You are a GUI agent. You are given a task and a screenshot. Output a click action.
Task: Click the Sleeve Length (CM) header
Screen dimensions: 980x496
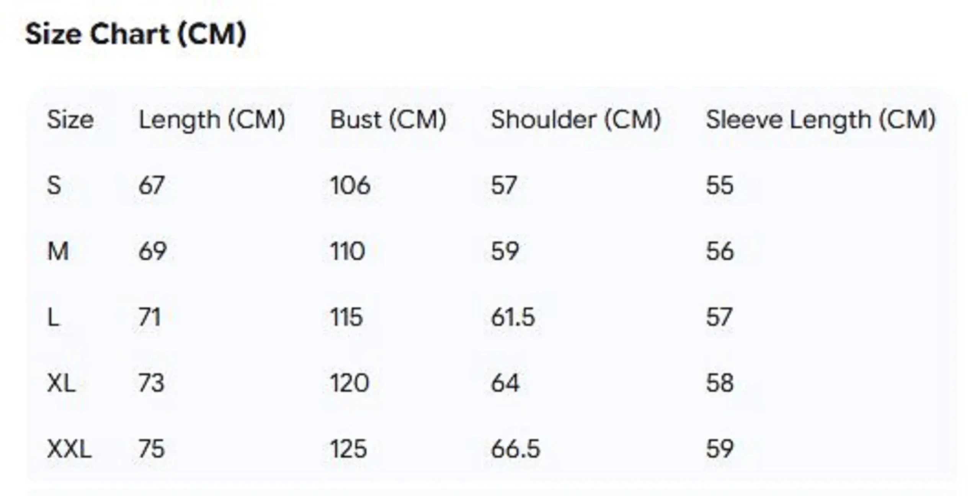click(820, 120)
